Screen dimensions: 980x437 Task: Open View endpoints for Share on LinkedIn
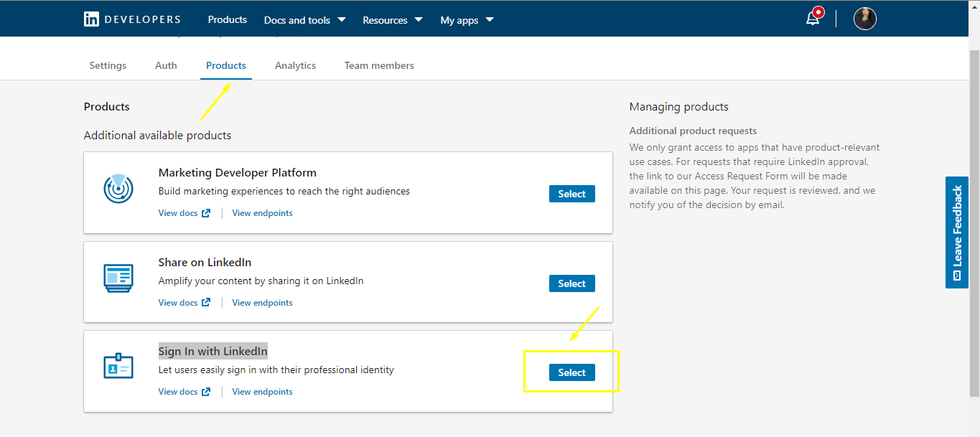coord(262,303)
